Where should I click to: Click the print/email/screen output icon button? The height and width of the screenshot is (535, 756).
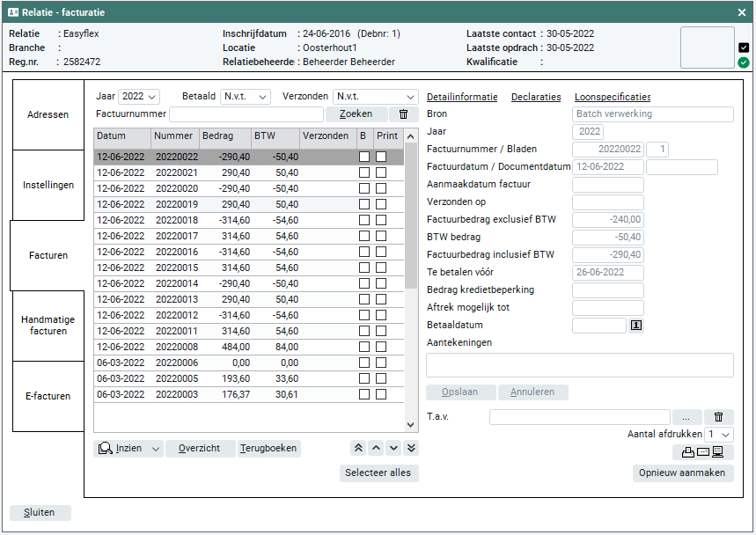(703, 452)
